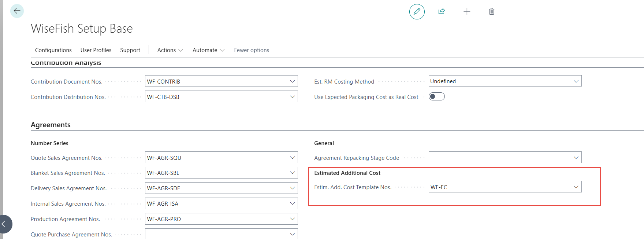This screenshot has width=644, height=239.
Task: Click the Production Agreement Nos. field
Action: click(x=216, y=219)
